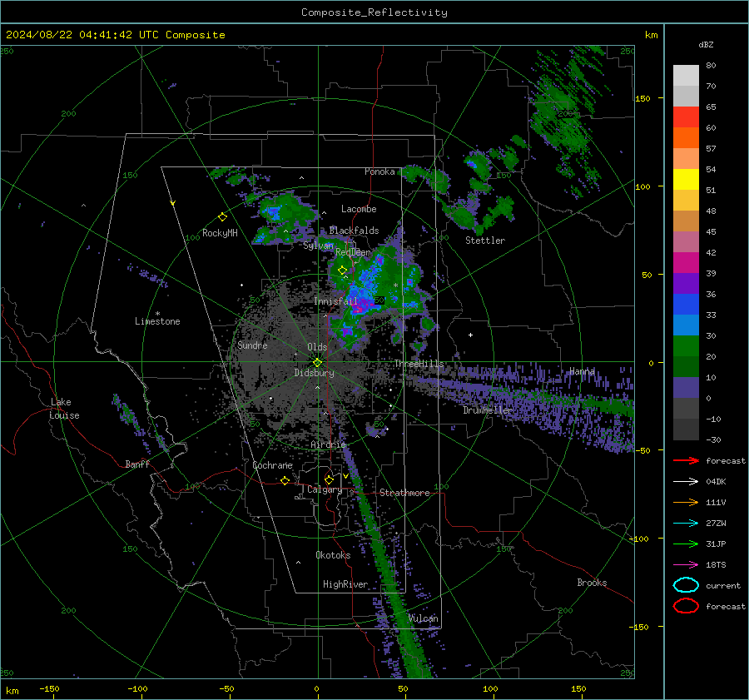Click the magenta 18TS arrow in the legend
Image resolution: width=749 pixels, height=700 pixels.
pyautogui.click(x=686, y=565)
